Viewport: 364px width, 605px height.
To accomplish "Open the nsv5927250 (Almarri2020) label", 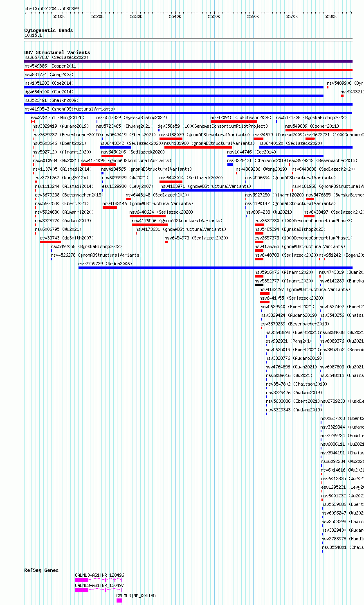I will tap(274, 195).
